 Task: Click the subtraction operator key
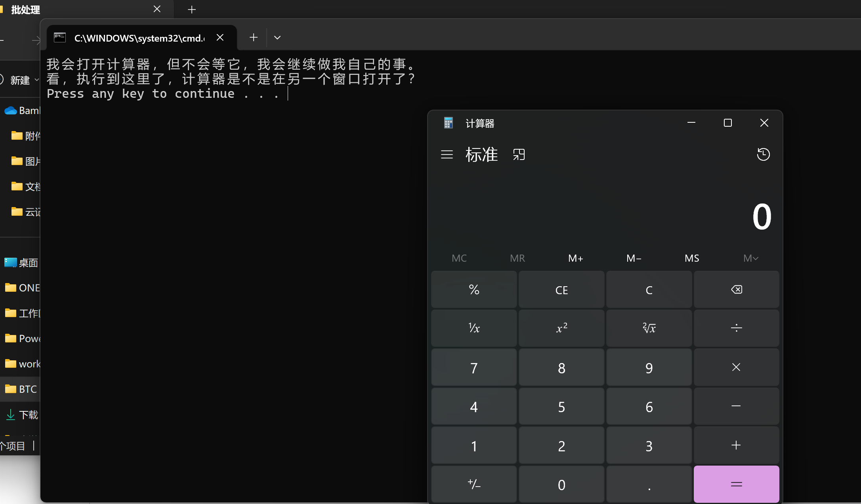click(x=736, y=406)
